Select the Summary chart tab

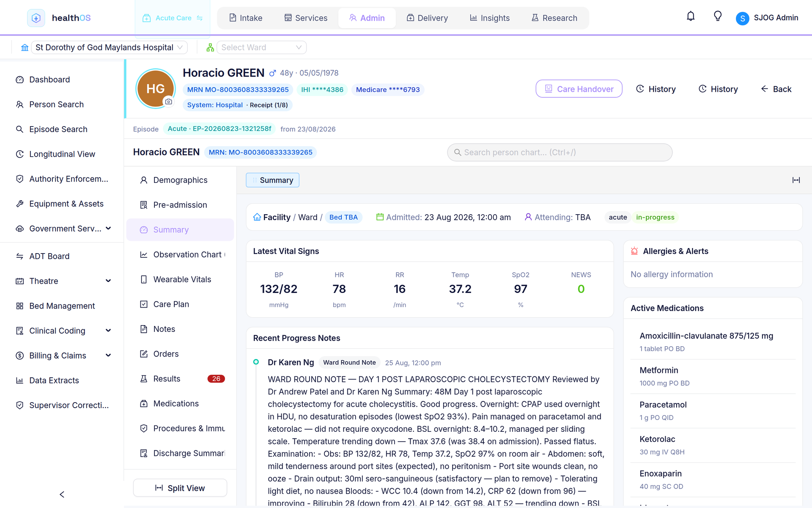click(272, 180)
